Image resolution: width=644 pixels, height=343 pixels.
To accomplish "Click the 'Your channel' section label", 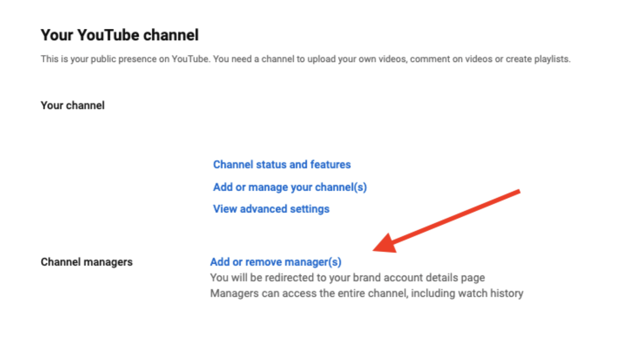I will (73, 105).
